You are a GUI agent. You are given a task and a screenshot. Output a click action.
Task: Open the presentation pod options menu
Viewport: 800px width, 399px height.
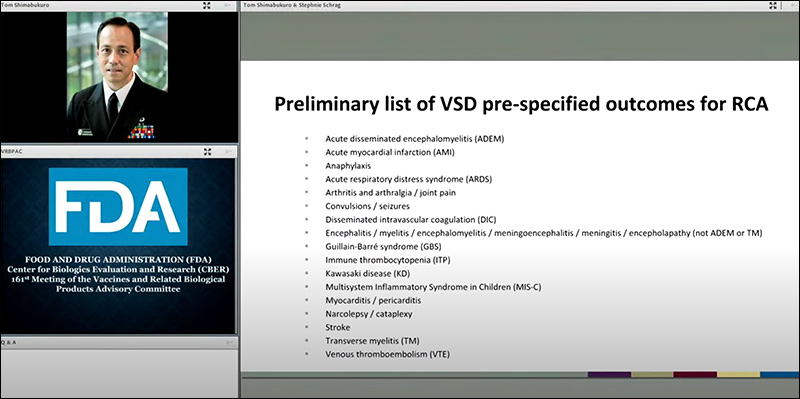(792, 6)
